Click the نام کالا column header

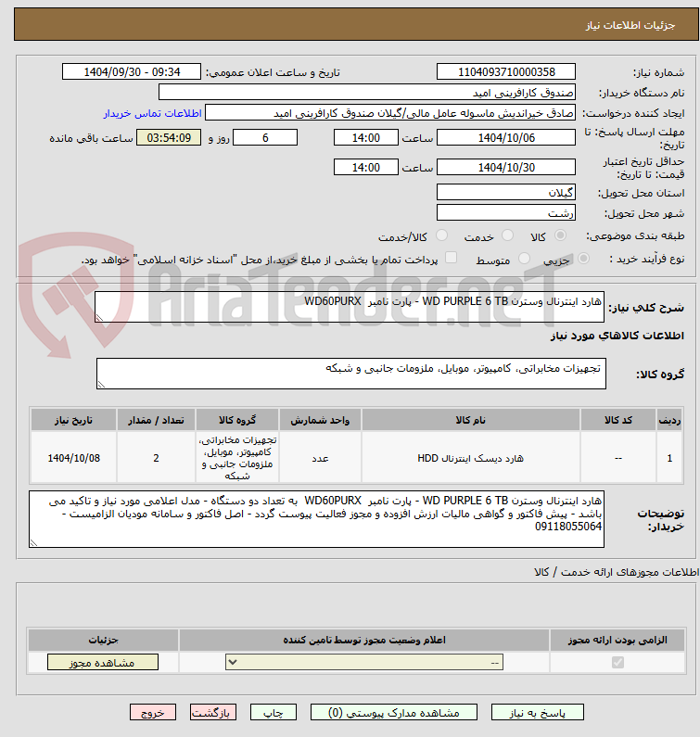[471, 420]
